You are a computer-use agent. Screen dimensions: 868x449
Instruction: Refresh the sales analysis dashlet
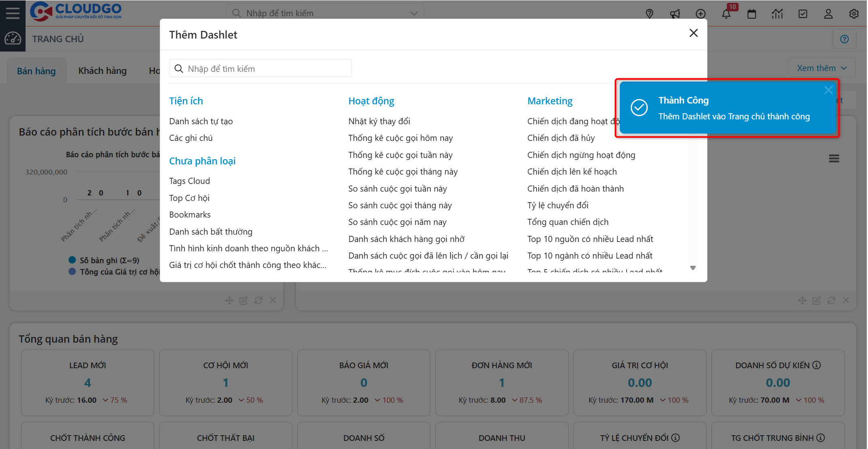click(x=258, y=300)
